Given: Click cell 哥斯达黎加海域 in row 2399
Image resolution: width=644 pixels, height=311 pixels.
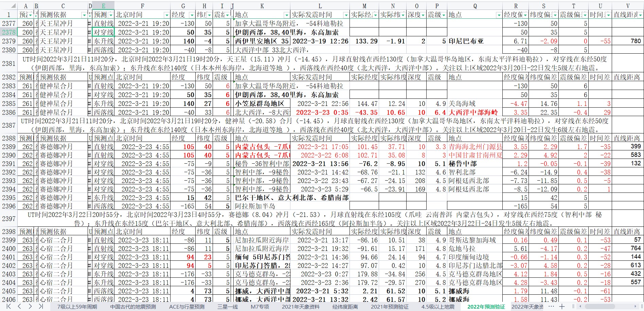Looking at the screenshot, I should [475, 240].
